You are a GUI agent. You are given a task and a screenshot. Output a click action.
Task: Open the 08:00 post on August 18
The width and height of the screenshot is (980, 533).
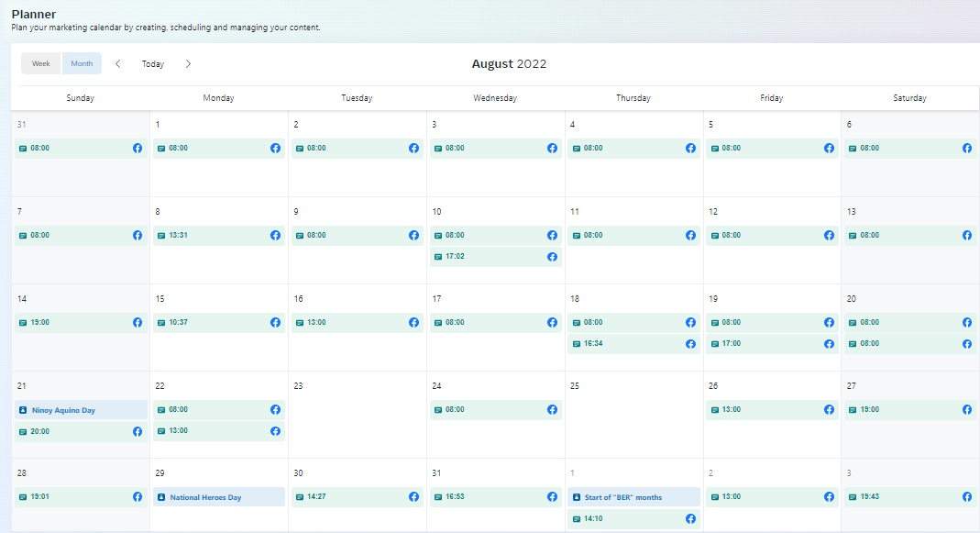[633, 323]
